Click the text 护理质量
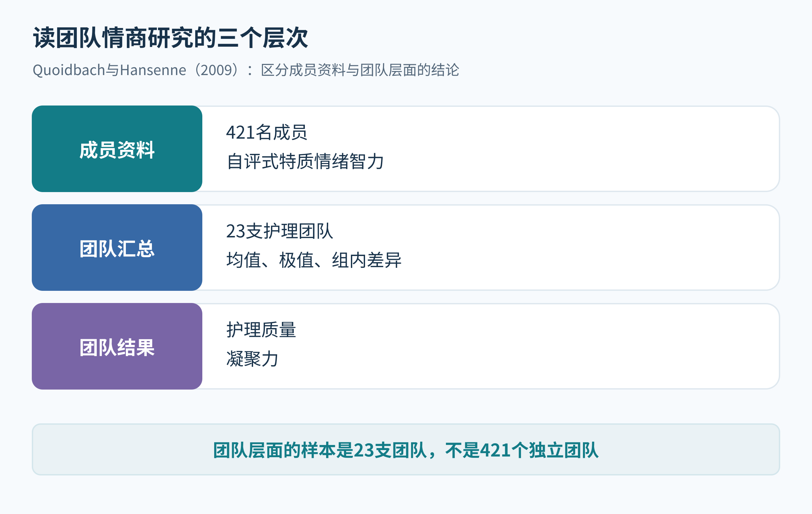This screenshot has height=514, width=812. click(261, 330)
